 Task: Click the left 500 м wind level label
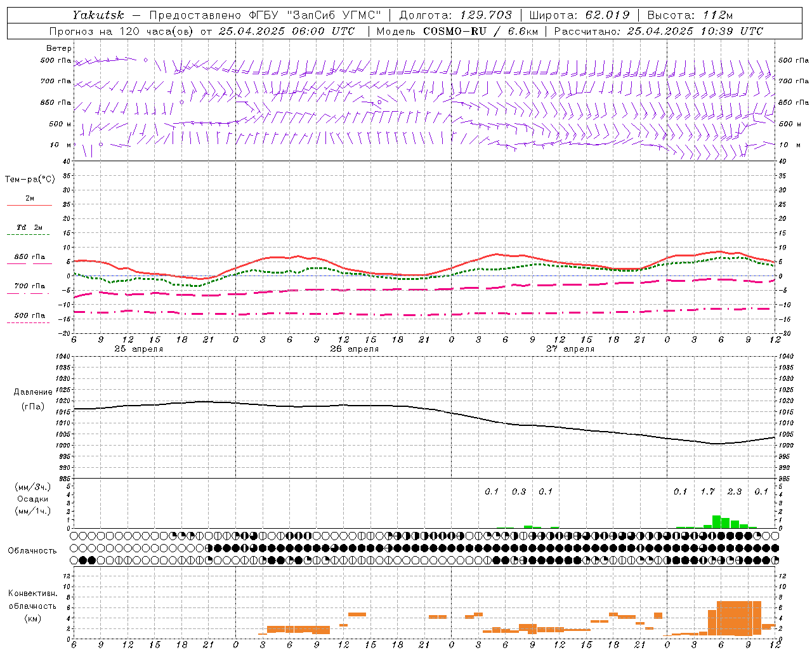60,124
